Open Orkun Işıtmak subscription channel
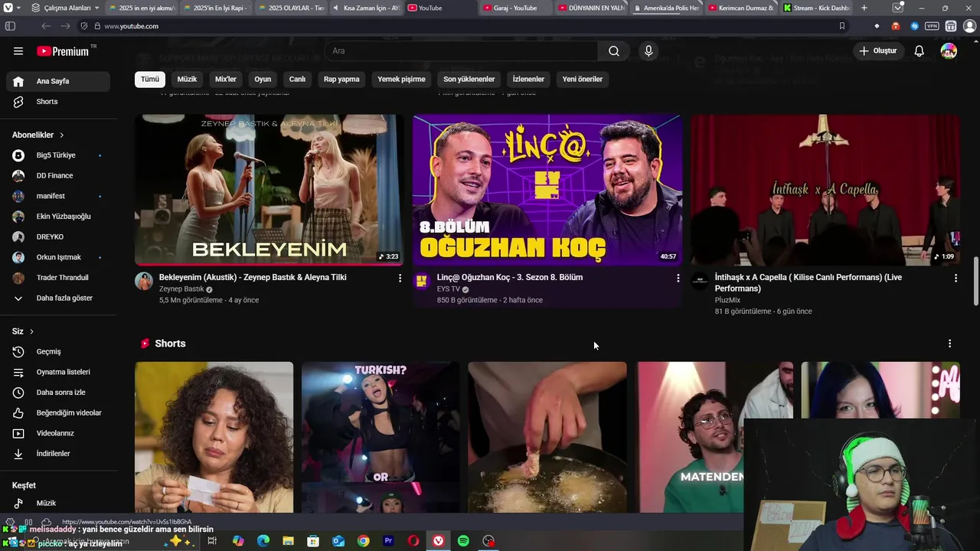The height and width of the screenshot is (551, 980). (x=58, y=257)
